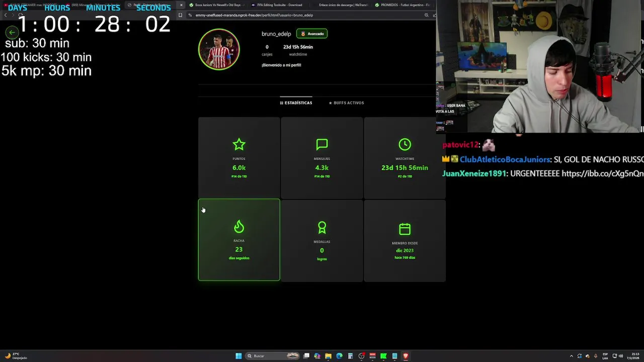Click JuanXeneize1891 chat username
The image size is (644, 362).
pyautogui.click(x=474, y=173)
